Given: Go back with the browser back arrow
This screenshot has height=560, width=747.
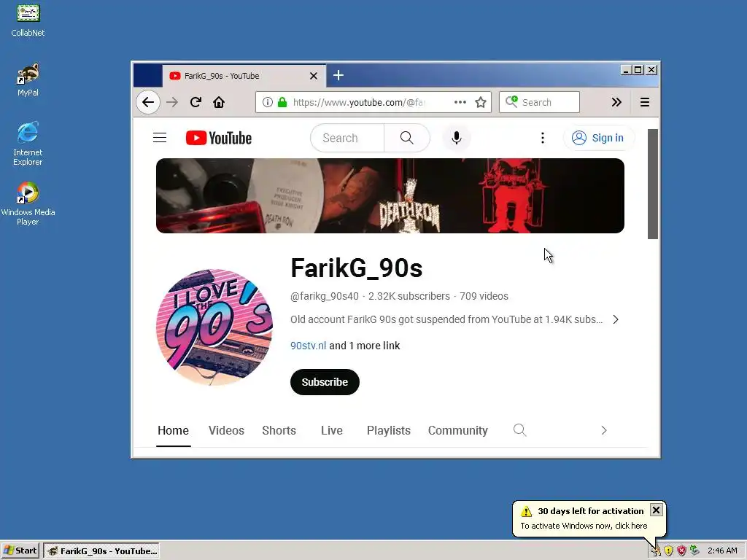Looking at the screenshot, I should [x=148, y=102].
